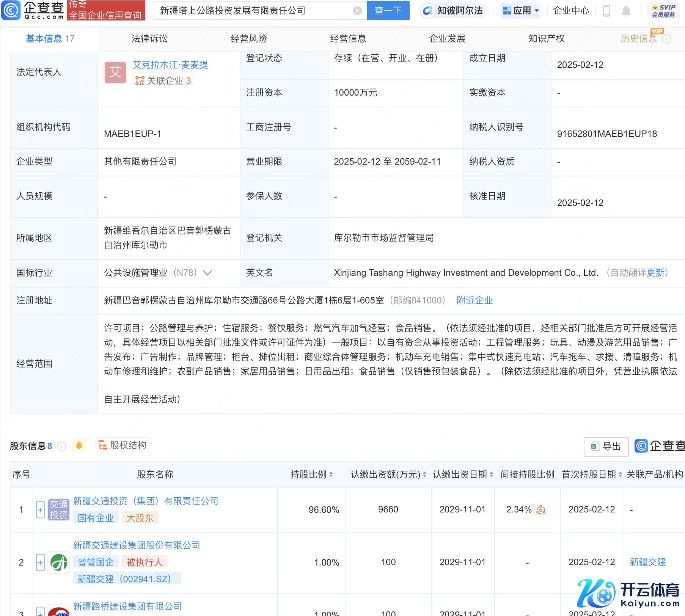
Task: Expand the 国标行业 industry chevron
Action: pyautogui.click(x=207, y=273)
